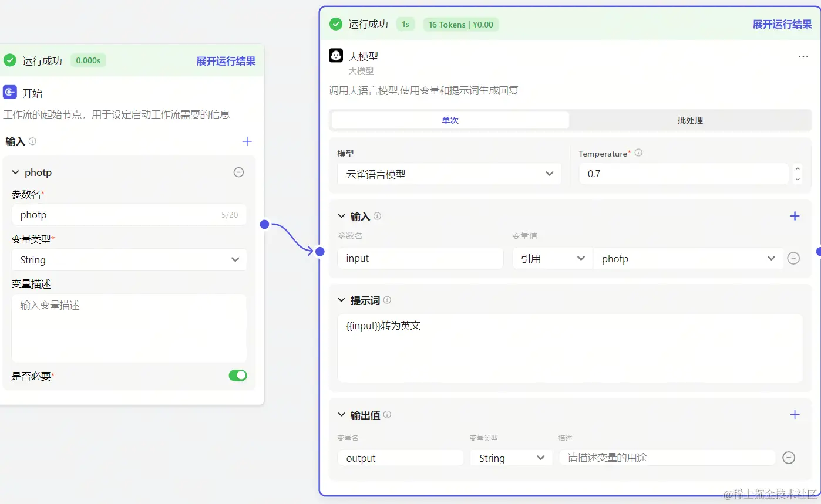The image size is (821, 504).
Task: Click the 提示词 prompt text area
Action: [x=570, y=349]
